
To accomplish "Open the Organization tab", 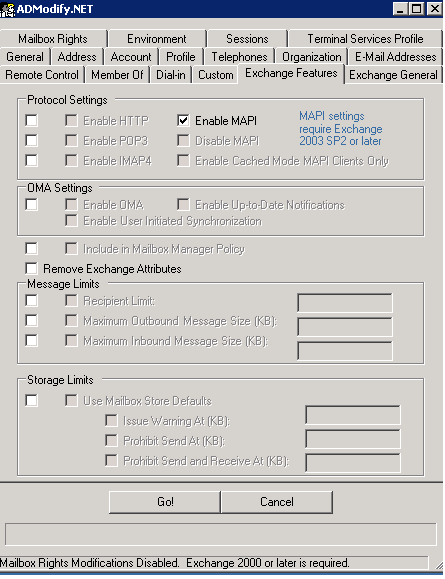I will click(x=312, y=57).
